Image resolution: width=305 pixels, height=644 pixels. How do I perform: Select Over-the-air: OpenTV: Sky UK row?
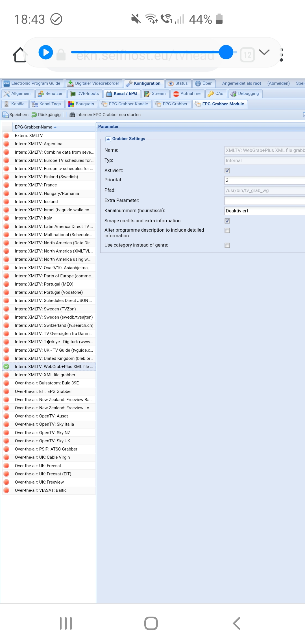[49, 441]
